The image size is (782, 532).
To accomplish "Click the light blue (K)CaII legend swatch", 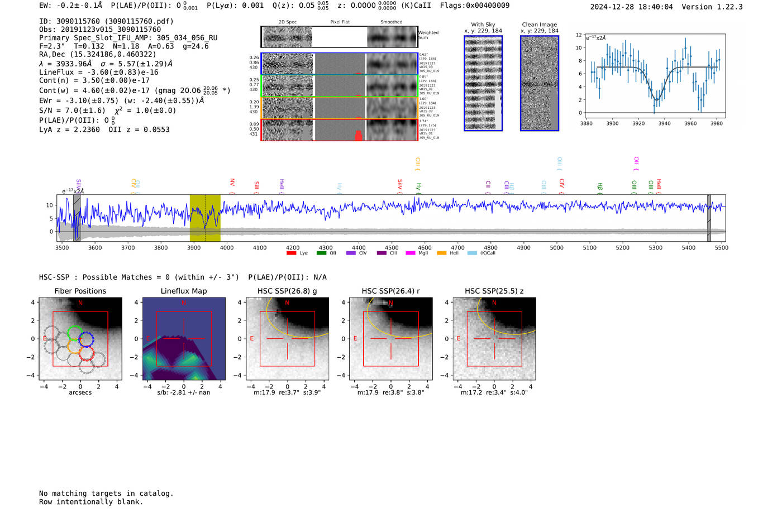I will pos(472,253).
